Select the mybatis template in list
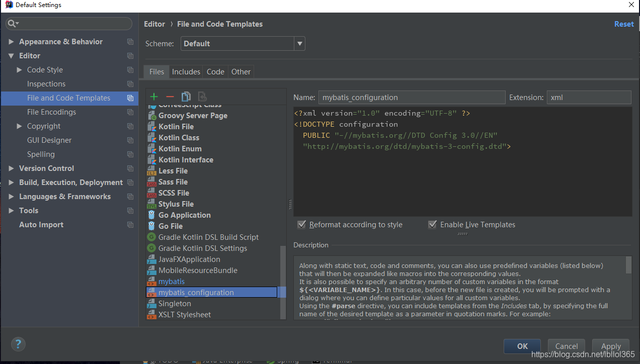The width and height of the screenshot is (640, 364). (x=172, y=282)
